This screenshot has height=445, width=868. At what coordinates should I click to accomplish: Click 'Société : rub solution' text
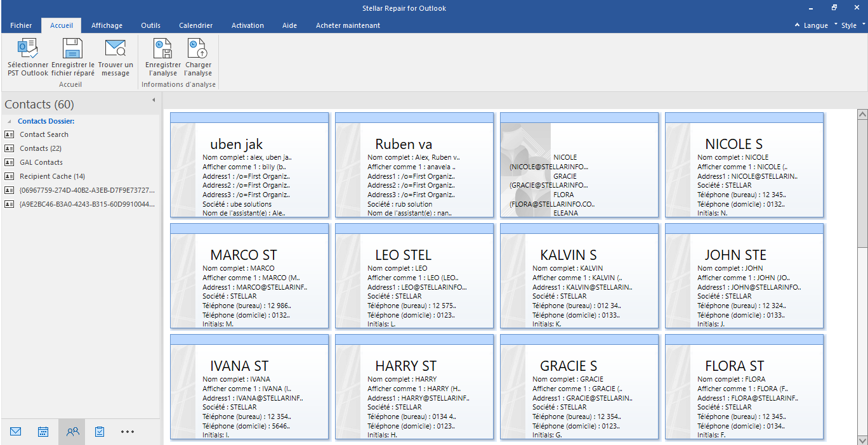point(400,204)
